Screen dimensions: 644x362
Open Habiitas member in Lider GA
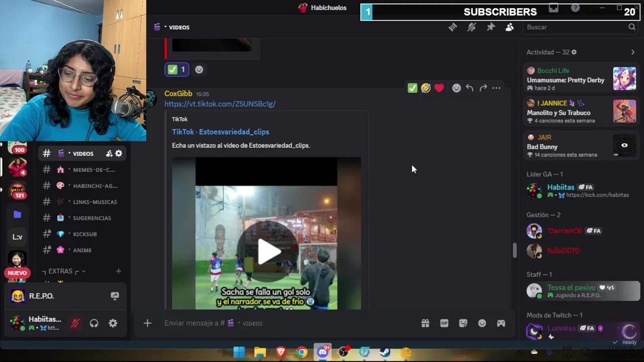581,191
